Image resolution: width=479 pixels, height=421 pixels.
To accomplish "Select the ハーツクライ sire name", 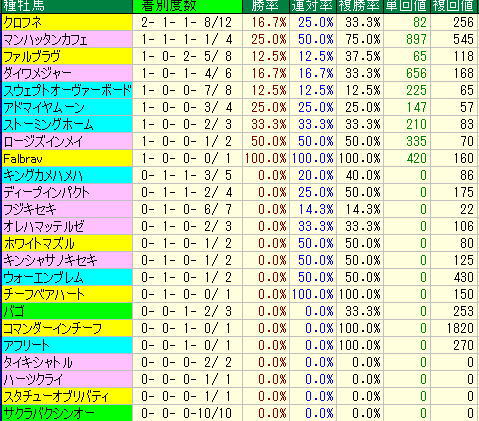I will [x=33, y=379].
